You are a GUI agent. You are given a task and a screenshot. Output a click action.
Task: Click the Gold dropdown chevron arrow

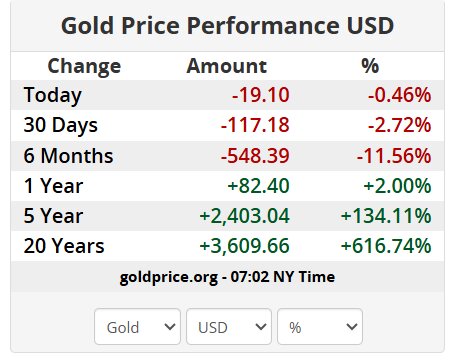(170, 327)
